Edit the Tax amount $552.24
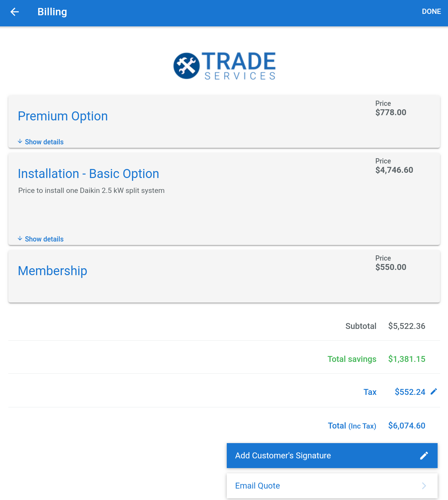Image resolution: width=448 pixels, height=500 pixels. 410,392
